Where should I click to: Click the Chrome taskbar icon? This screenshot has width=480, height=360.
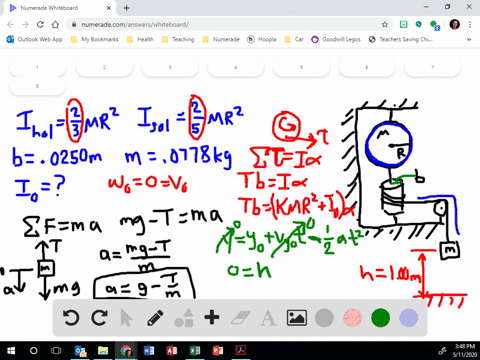point(126,351)
